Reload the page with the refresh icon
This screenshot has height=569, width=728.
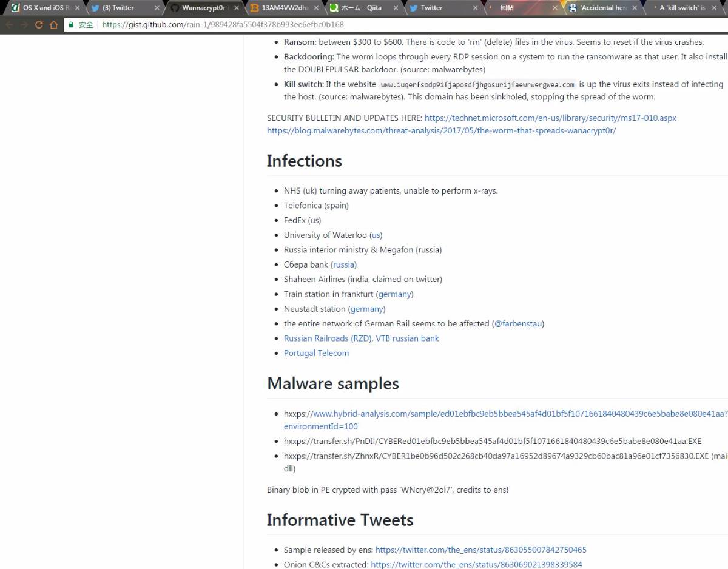pos(39,25)
